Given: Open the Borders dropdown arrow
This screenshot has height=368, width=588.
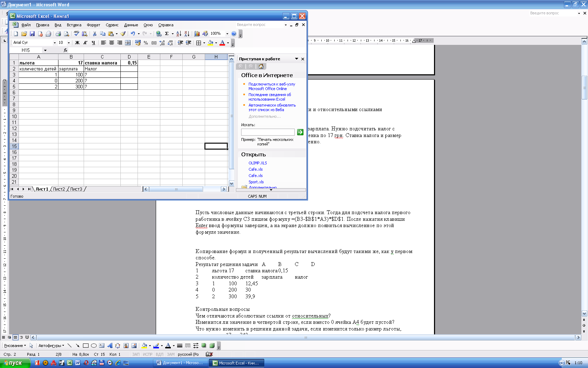Looking at the screenshot, I should pyautogui.click(x=204, y=43).
